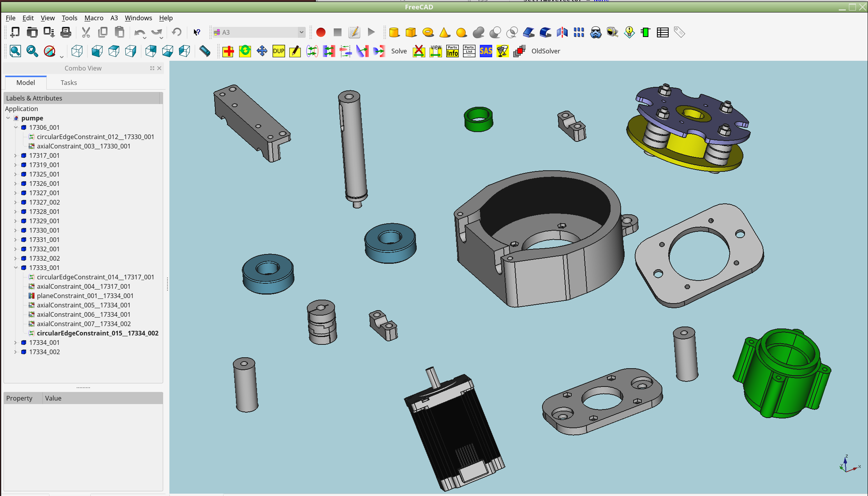Click the open file folder icon
868x496 pixels.
pos(32,32)
